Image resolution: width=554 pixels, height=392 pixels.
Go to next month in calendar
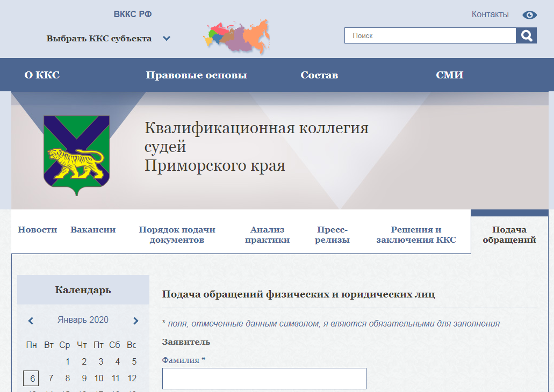tap(135, 321)
